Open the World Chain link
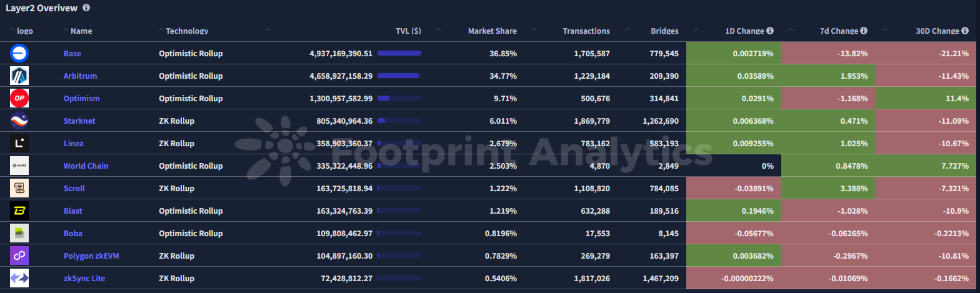The image size is (980, 293). pos(86,166)
